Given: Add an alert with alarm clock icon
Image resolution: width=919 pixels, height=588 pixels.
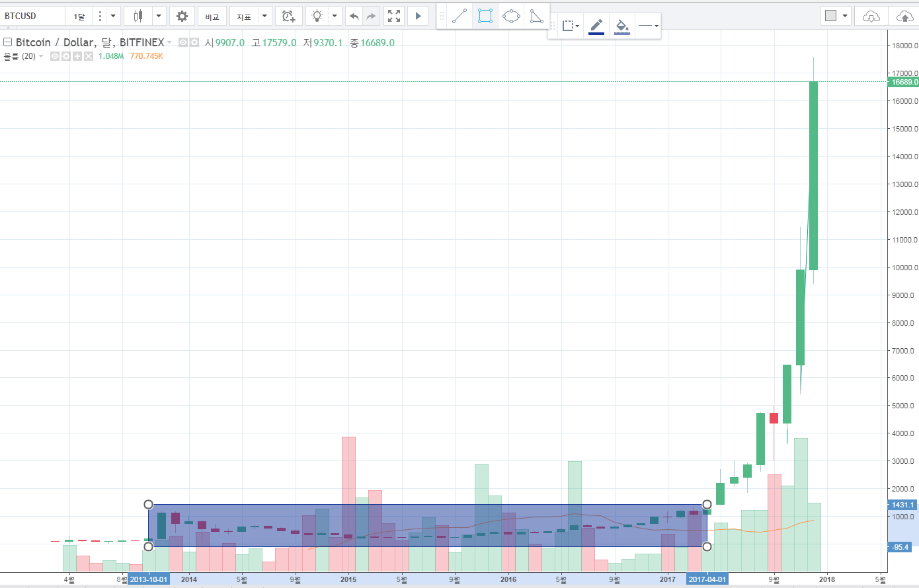Looking at the screenshot, I should (x=288, y=16).
